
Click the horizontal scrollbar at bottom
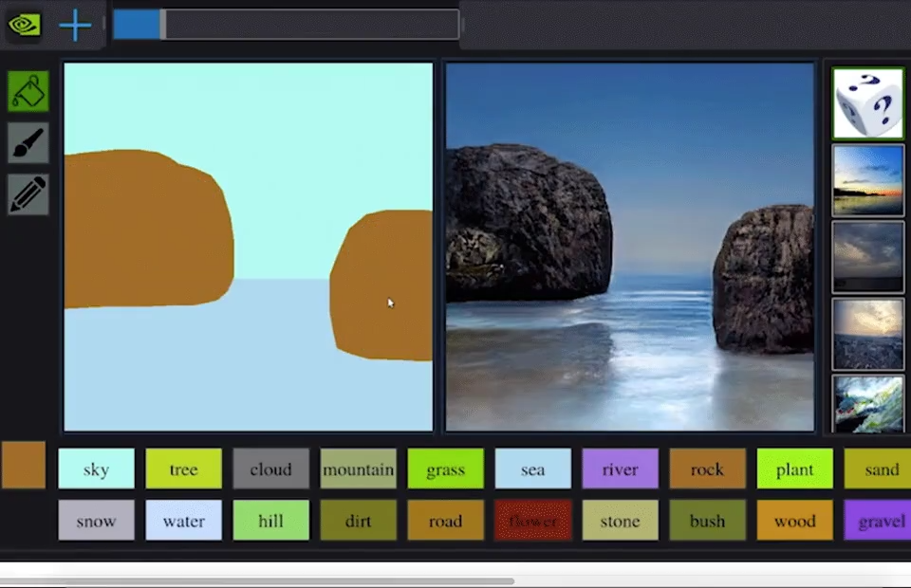(257, 581)
